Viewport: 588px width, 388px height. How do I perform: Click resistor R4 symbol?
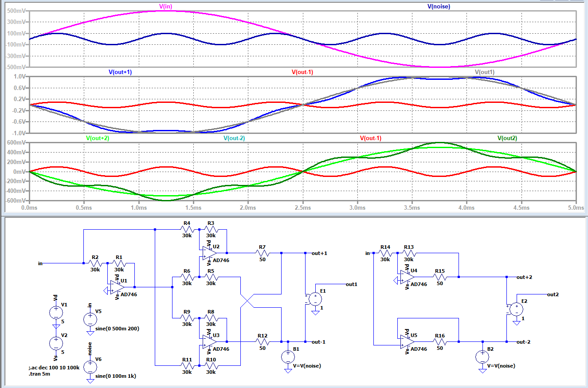(x=187, y=229)
